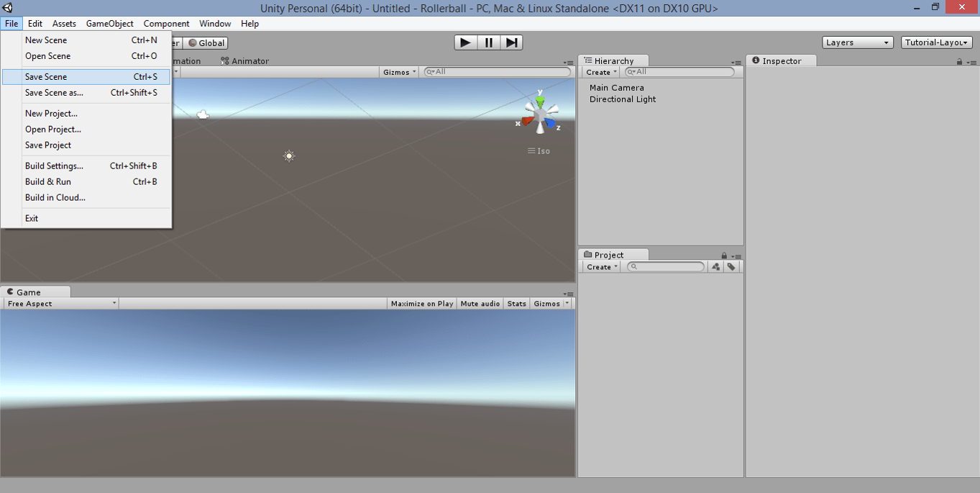The image size is (980, 493).
Task: Open the Hierarchy Create dropdown
Action: (x=601, y=72)
